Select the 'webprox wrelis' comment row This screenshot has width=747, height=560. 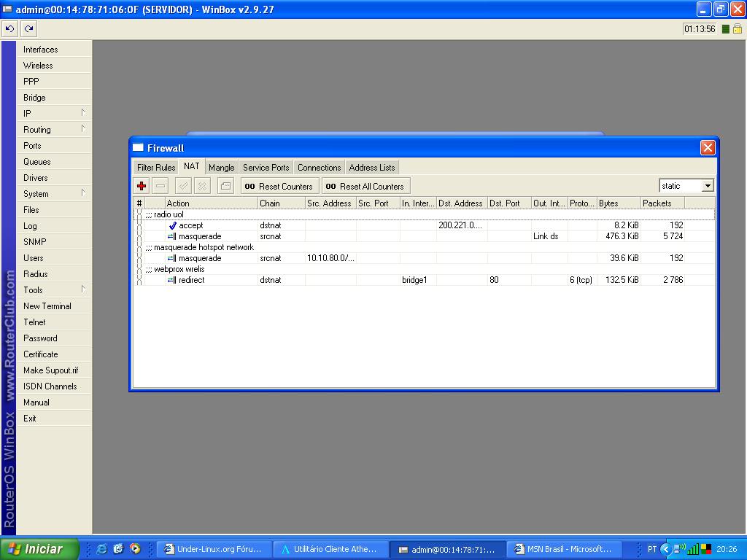click(425, 270)
